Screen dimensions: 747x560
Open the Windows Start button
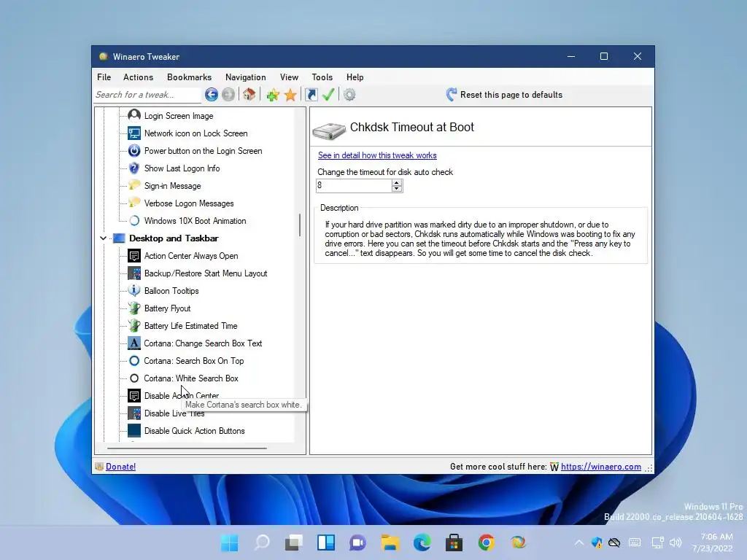[229, 542]
